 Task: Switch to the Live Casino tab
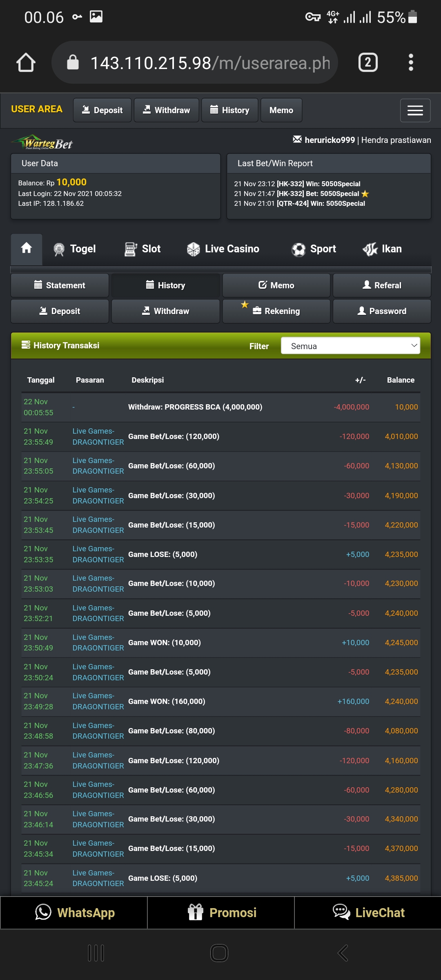coord(223,249)
